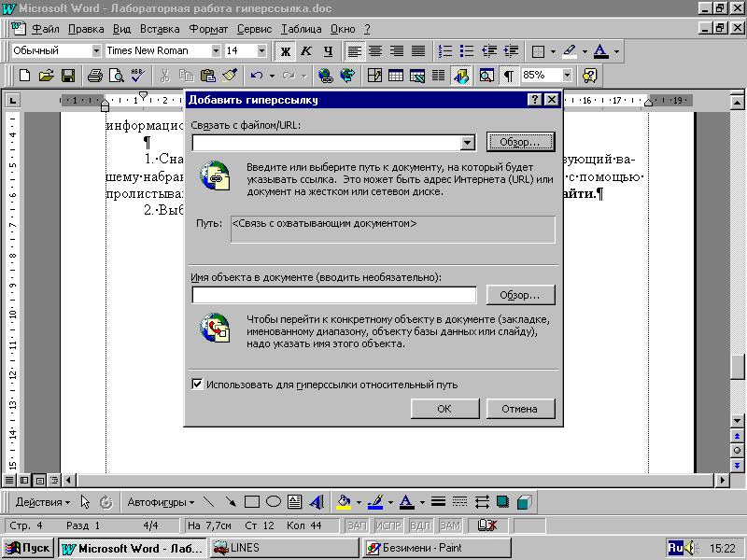Cut the selection with the scissors icon
Screen dimensions: 747x560
(x=165, y=76)
